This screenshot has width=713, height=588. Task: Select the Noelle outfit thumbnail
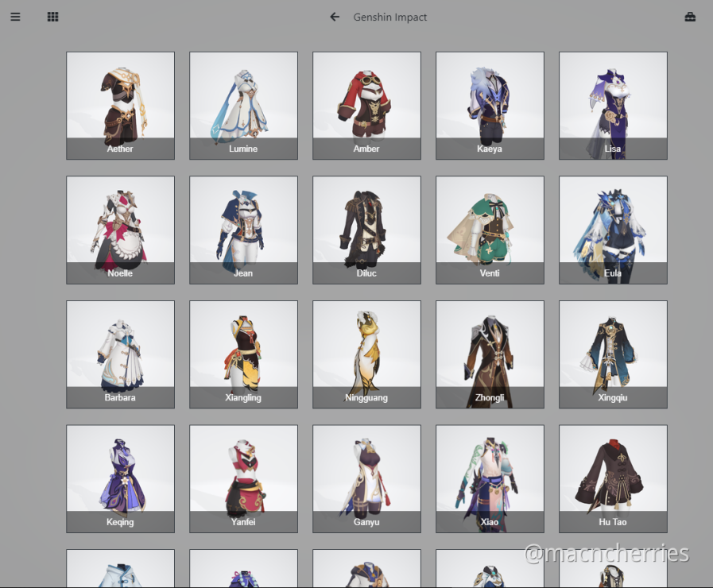tap(121, 230)
